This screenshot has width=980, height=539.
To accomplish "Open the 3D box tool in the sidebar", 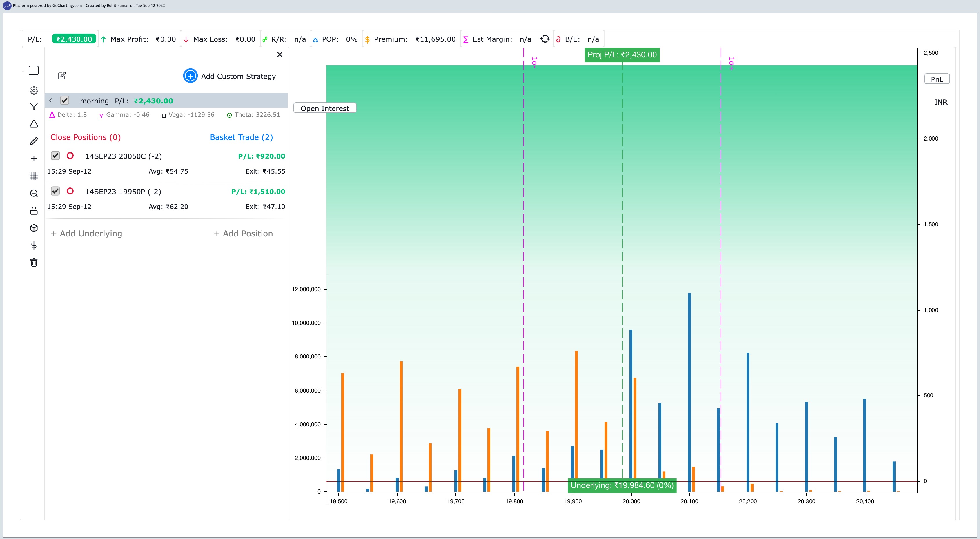I will click(34, 228).
